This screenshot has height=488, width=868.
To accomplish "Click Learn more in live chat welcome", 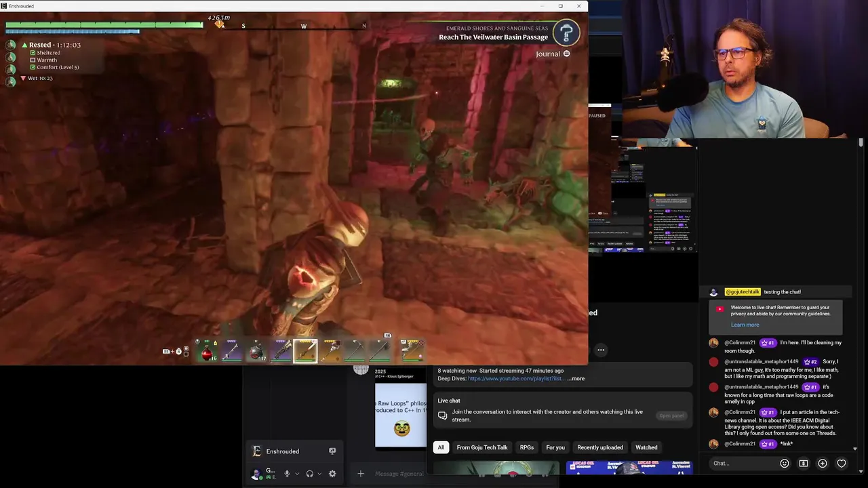I will pos(745,325).
